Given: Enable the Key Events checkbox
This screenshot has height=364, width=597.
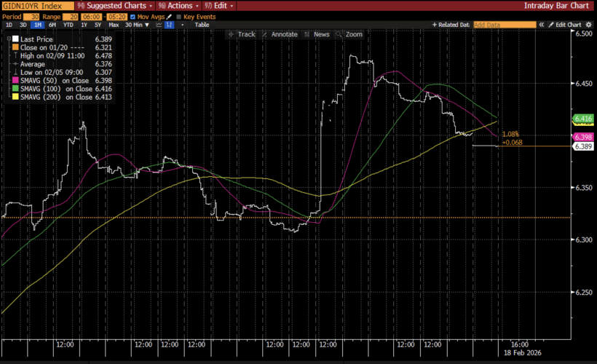Looking at the screenshot, I should click(178, 15).
